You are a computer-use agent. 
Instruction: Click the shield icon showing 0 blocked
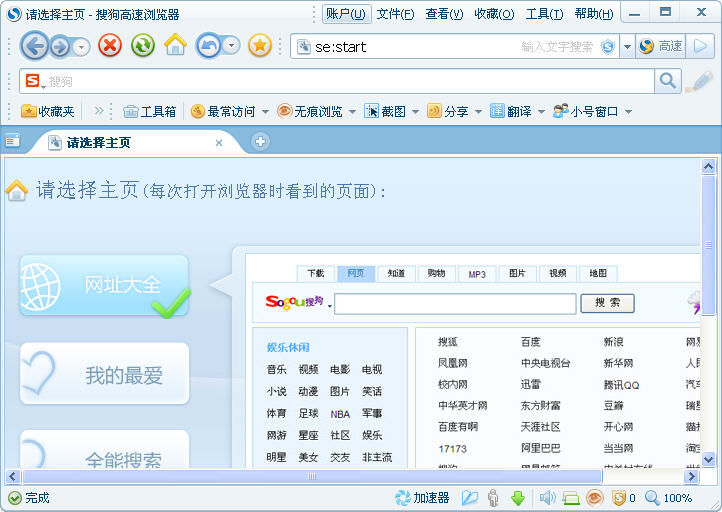[x=624, y=498]
